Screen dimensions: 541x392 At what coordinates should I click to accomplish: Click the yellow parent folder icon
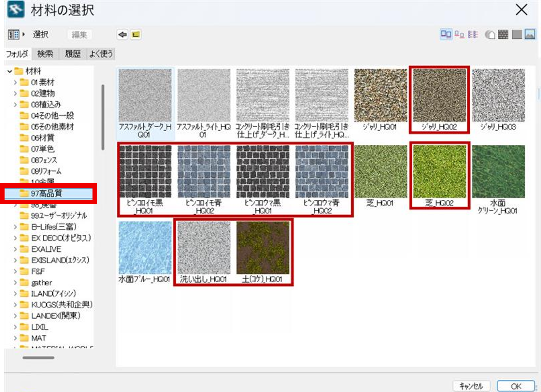pos(136,35)
